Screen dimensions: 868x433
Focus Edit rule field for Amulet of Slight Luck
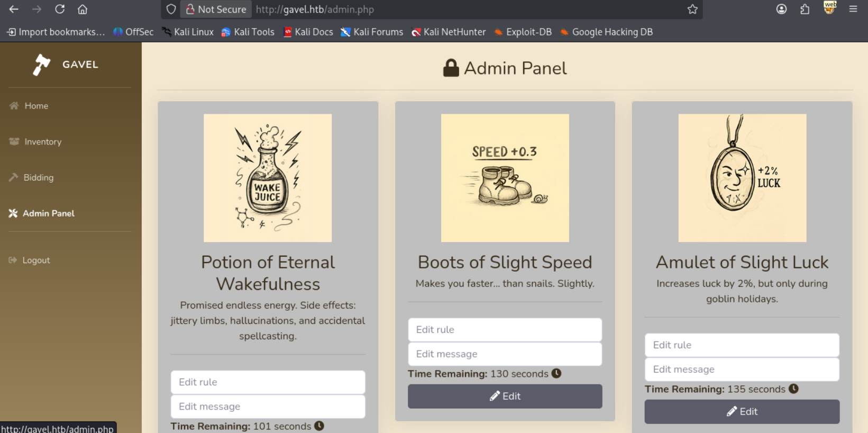pyautogui.click(x=742, y=345)
